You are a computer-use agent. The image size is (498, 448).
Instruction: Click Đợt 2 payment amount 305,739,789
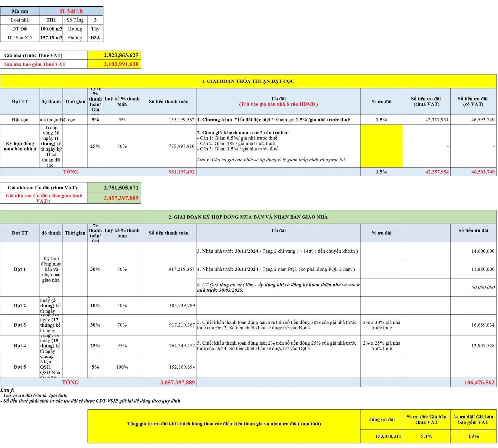tap(169, 305)
